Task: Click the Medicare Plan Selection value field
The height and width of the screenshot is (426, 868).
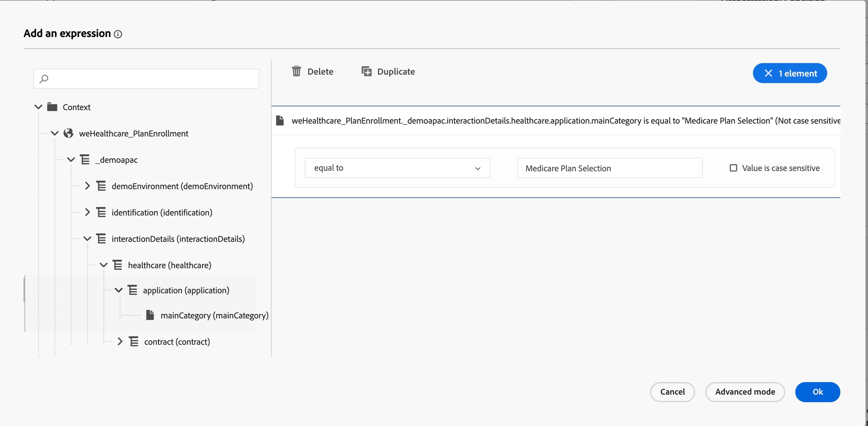Action: tap(610, 168)
